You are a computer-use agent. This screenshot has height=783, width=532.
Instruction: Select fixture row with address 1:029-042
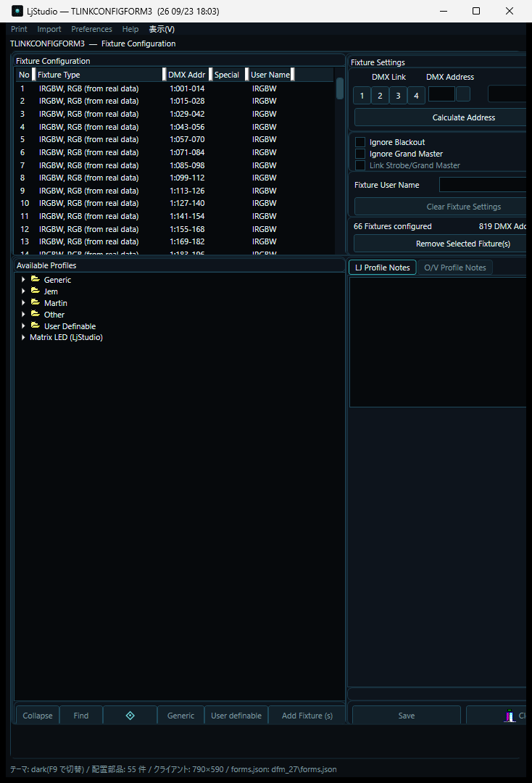pos(175,114)
